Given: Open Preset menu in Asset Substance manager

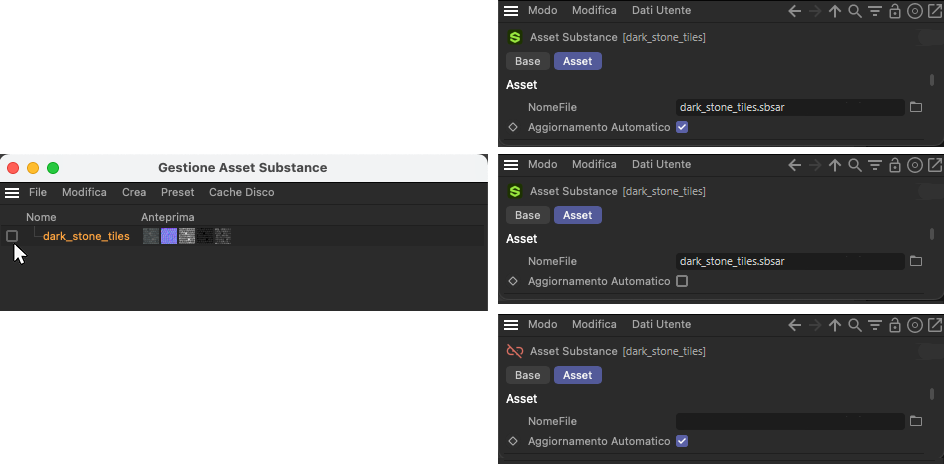Looking at the screenshot, I should (178, 193).
